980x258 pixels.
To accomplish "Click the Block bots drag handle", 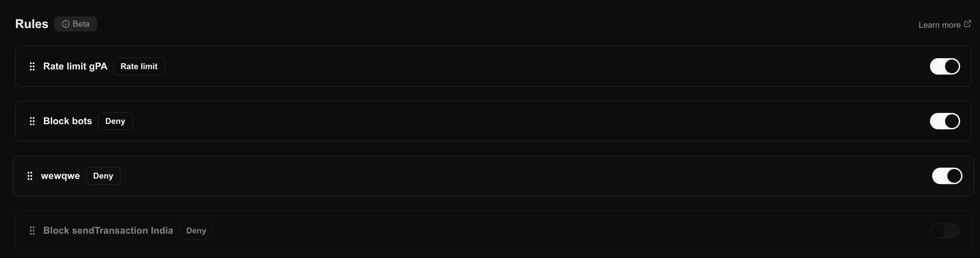I will click(x=32, y=121).
